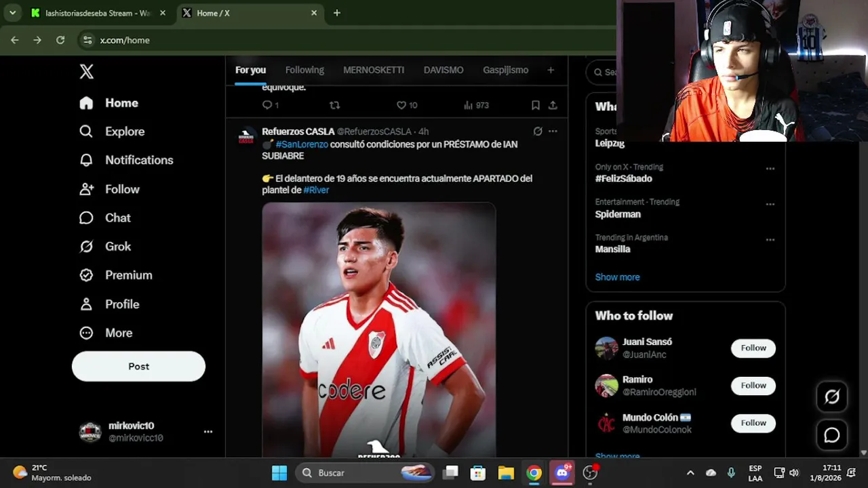
Task: Close the Home / X browser tab
Action: pos(314,13)
